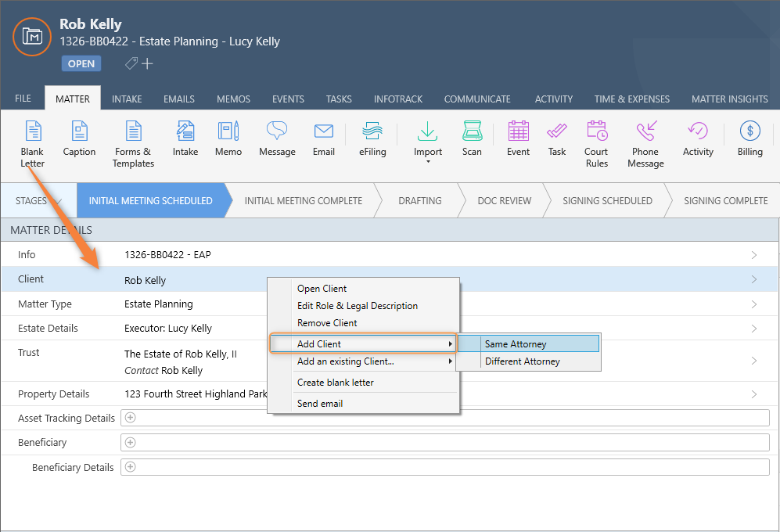Open the Billing dollar icon

click(749, 131)
